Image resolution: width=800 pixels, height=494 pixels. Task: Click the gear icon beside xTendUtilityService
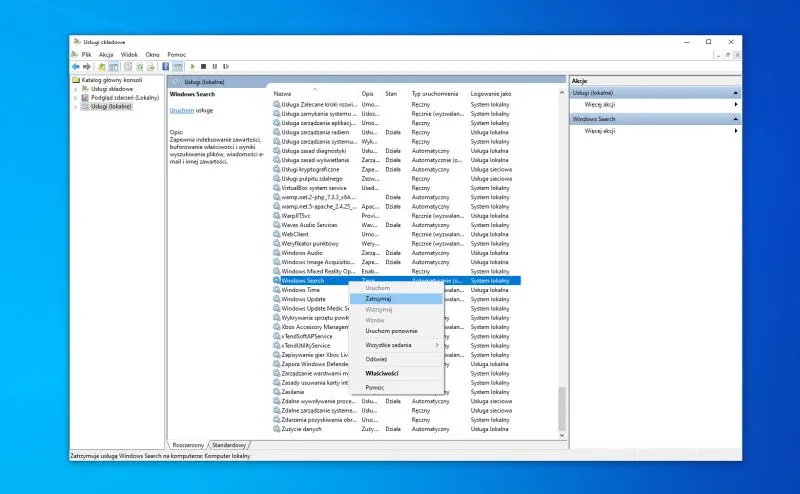(277, 345)
